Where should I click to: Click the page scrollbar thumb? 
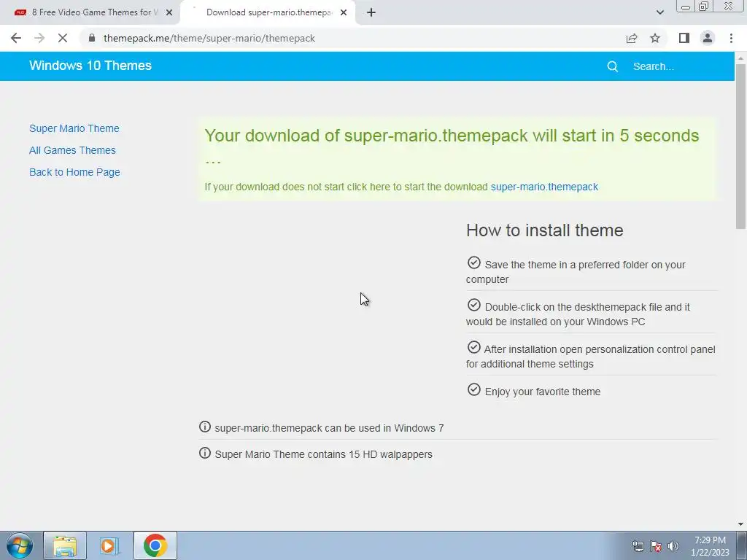[741, 145]
